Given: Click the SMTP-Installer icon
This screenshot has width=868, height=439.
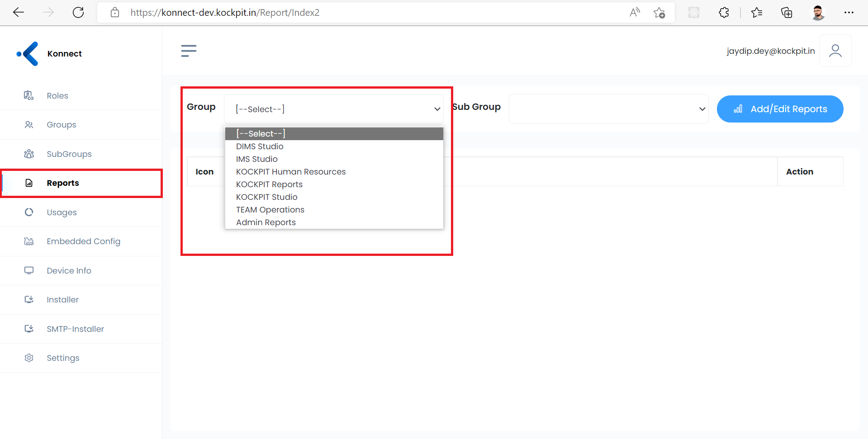Looking at the screenshot, I should [29, 329].
